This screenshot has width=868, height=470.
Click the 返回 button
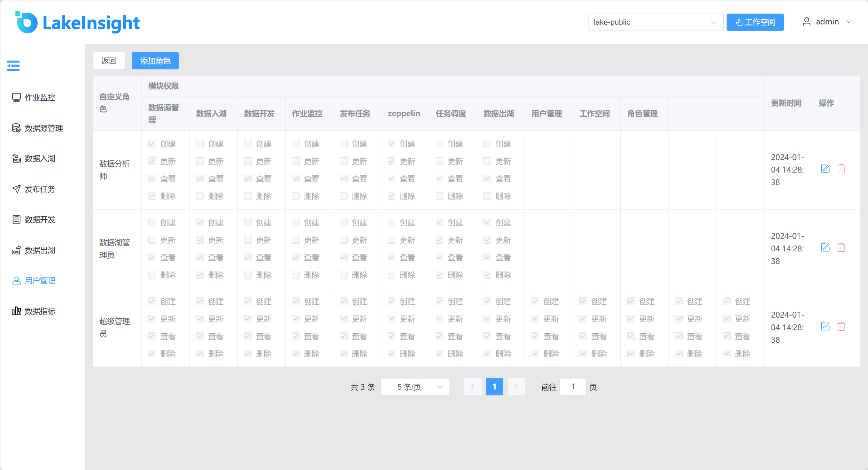click(109, 61)
